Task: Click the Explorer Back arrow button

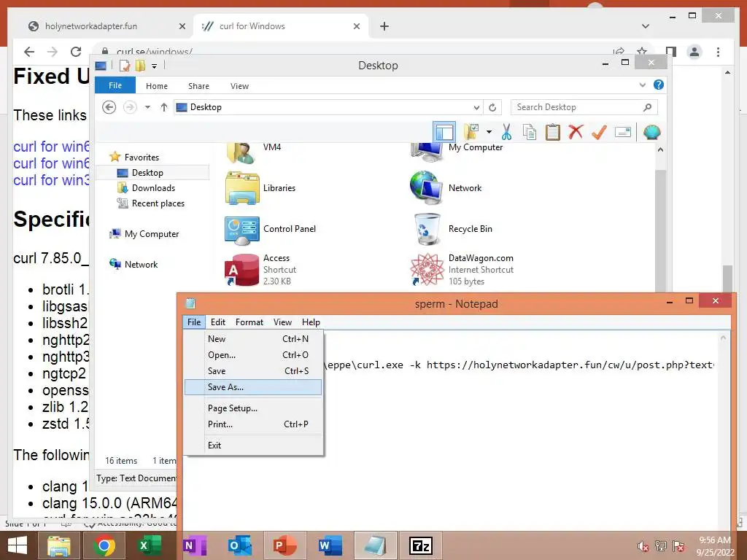Action: pos(109,107)
